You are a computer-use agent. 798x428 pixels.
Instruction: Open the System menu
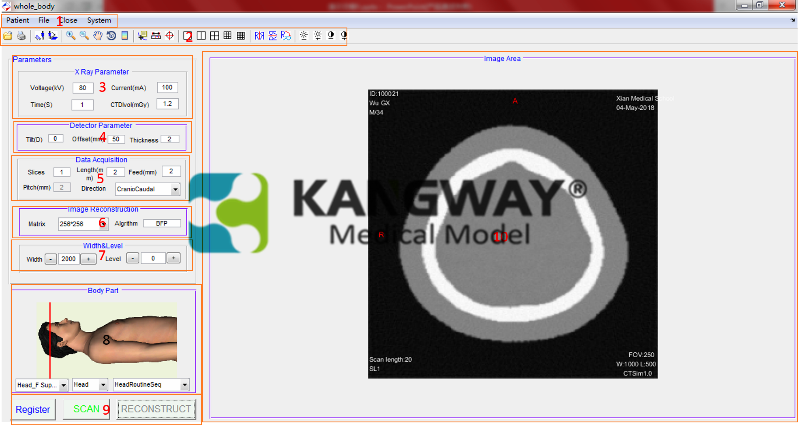tap(99, 20)
